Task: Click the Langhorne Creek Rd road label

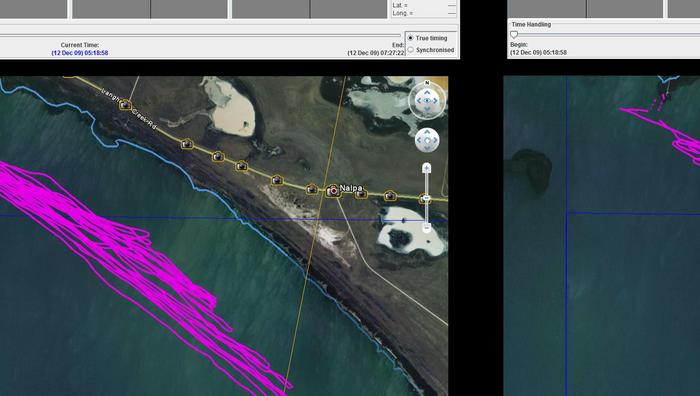Action: point(129,109)
